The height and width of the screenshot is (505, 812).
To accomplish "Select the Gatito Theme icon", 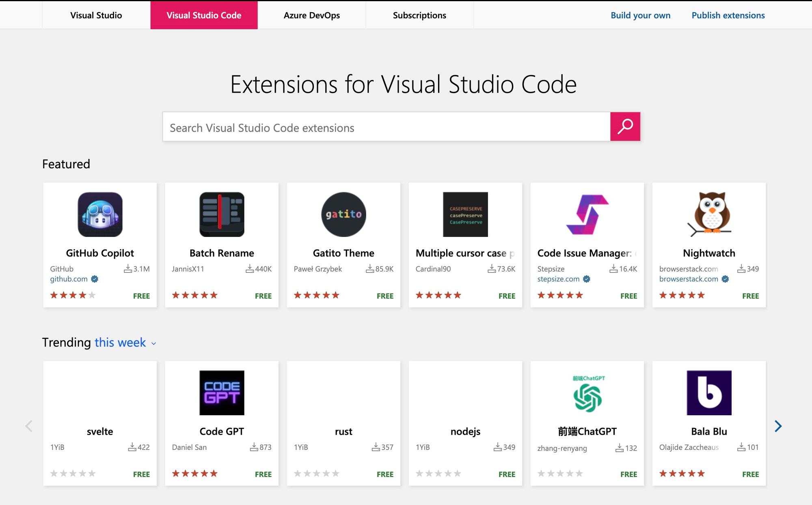I will click(343, 215).
